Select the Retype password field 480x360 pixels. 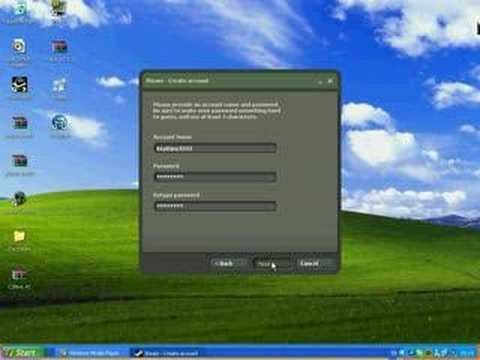click(x=215, y=206)
